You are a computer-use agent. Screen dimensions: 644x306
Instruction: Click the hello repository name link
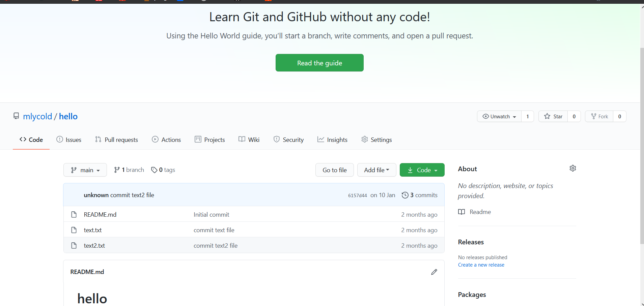point(68,116)
